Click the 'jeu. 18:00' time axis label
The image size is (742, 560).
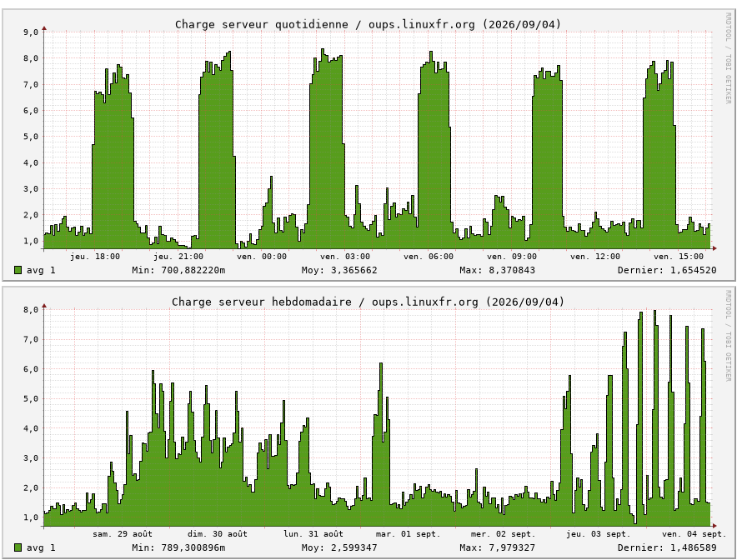(x=95, y=257)
